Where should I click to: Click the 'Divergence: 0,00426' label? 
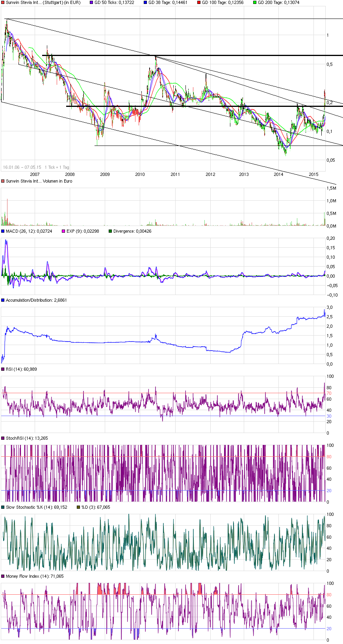click(x=132, y=231)
